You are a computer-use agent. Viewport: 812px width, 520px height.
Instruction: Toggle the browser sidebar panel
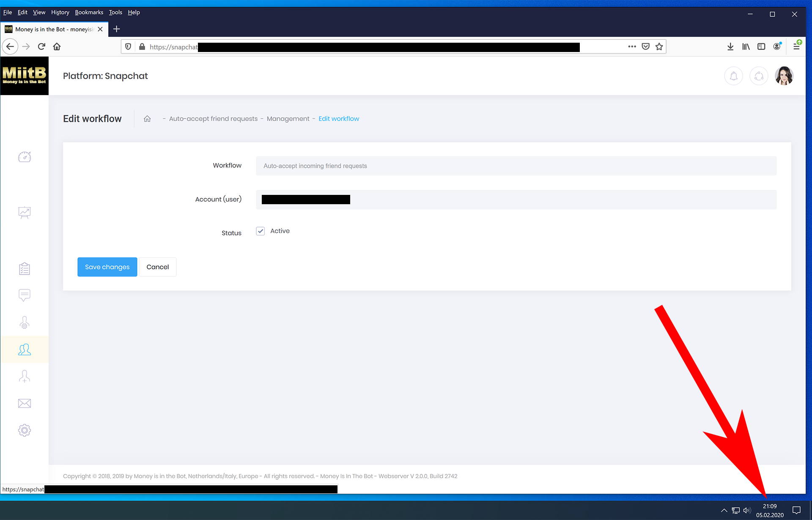[761, 47]
